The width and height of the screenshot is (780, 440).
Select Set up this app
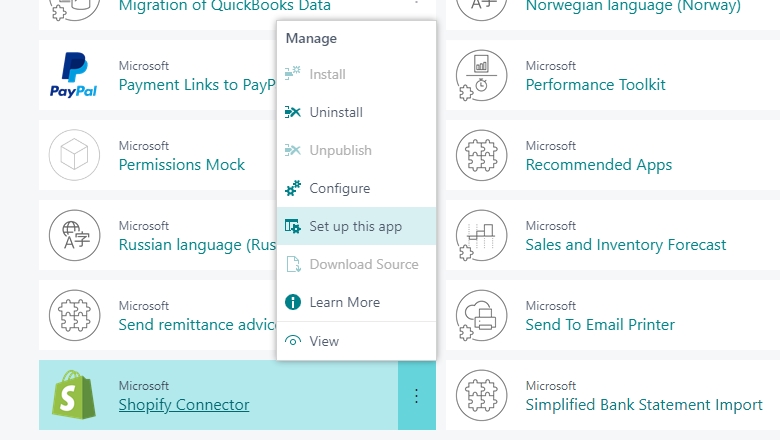(x=356, y=226)
